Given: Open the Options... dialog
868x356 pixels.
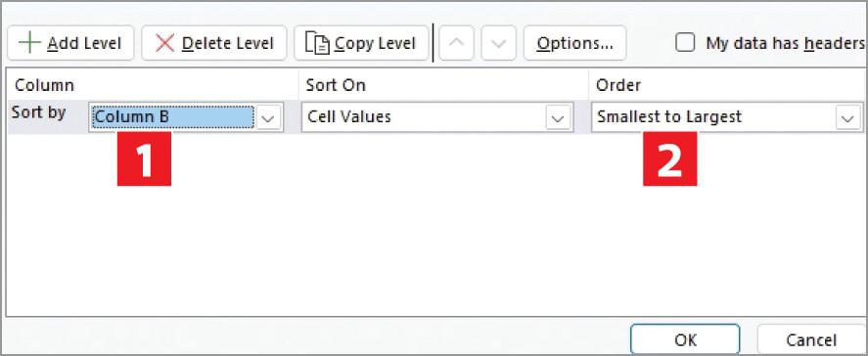Looking at the screenshot, I should (574, 43).
